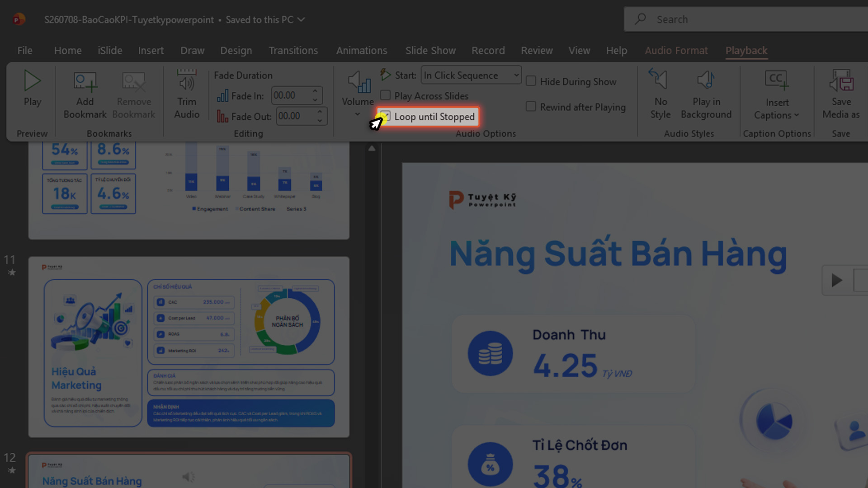The image size is (868, 488).
Task: Expand the Volume dropdown arrow
Action: pos(358,114)
